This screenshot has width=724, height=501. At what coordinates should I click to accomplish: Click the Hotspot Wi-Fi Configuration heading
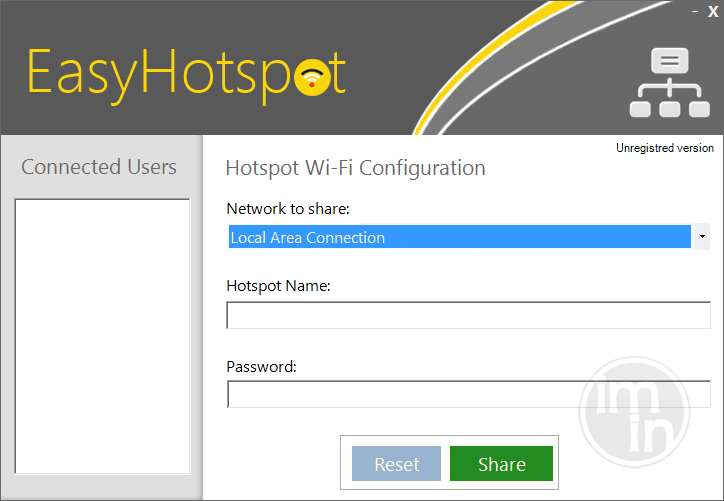point(355,168)
